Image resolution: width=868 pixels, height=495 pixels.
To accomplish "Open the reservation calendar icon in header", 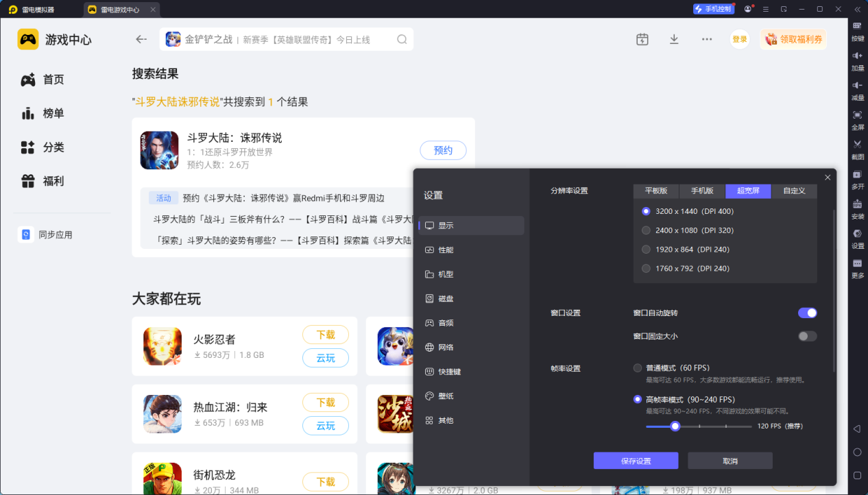I will click(642, 39).
